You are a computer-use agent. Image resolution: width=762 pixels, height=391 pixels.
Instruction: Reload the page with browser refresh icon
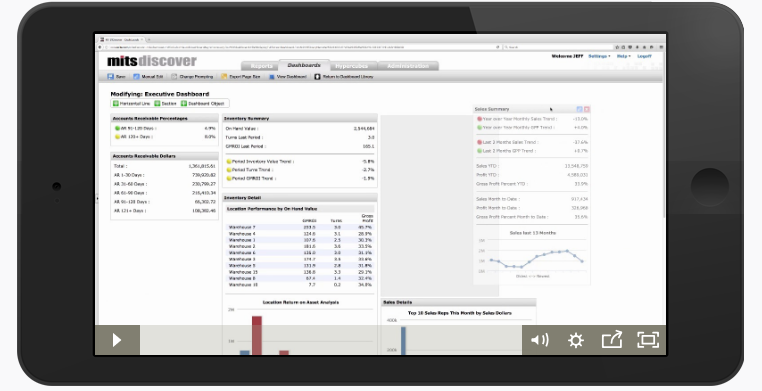tap(497, 47)
